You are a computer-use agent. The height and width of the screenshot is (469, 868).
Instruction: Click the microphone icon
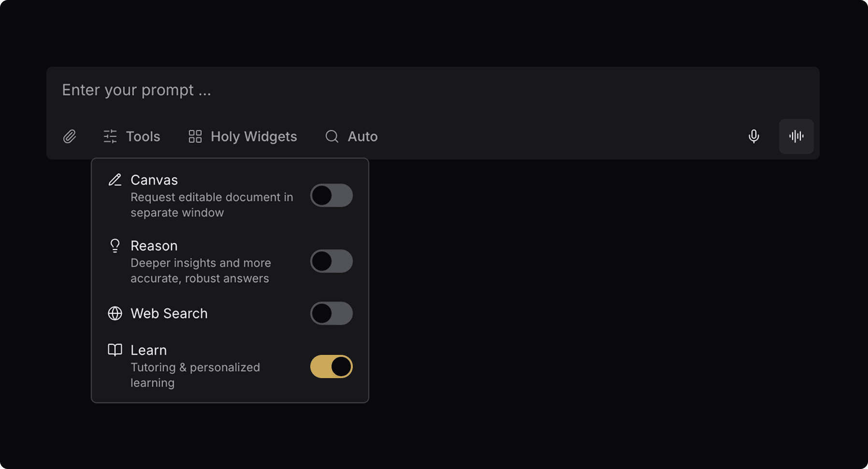click(x=753, y=137)
